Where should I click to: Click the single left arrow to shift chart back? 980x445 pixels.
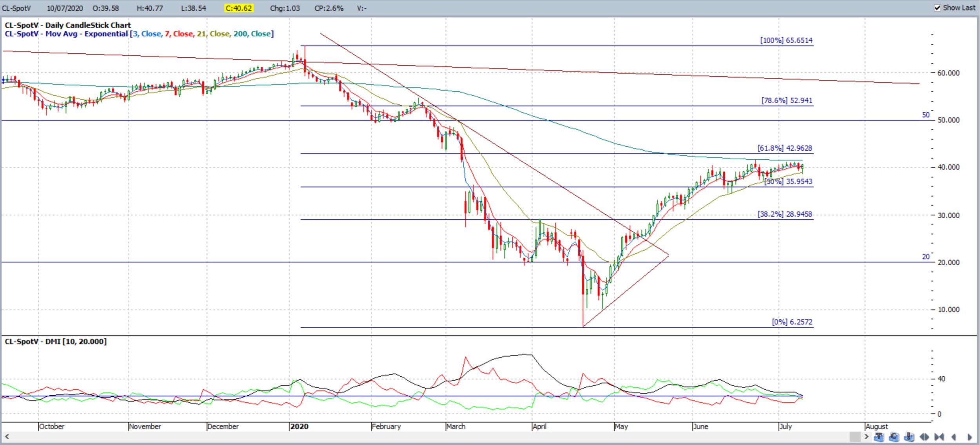(954, 437)
